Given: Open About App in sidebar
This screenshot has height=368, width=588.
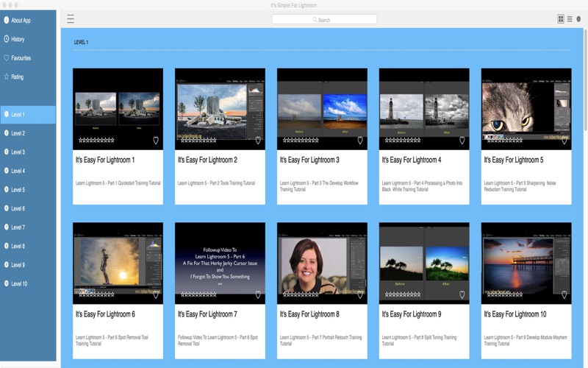Looking at the screenshot, I should [x=28, y=21].
